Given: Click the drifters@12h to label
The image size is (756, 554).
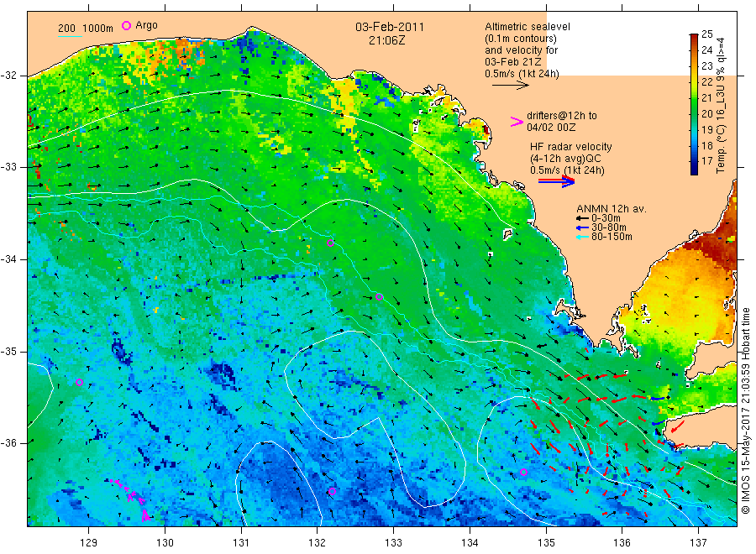Looking at the screenshot, I should point(562,116).
